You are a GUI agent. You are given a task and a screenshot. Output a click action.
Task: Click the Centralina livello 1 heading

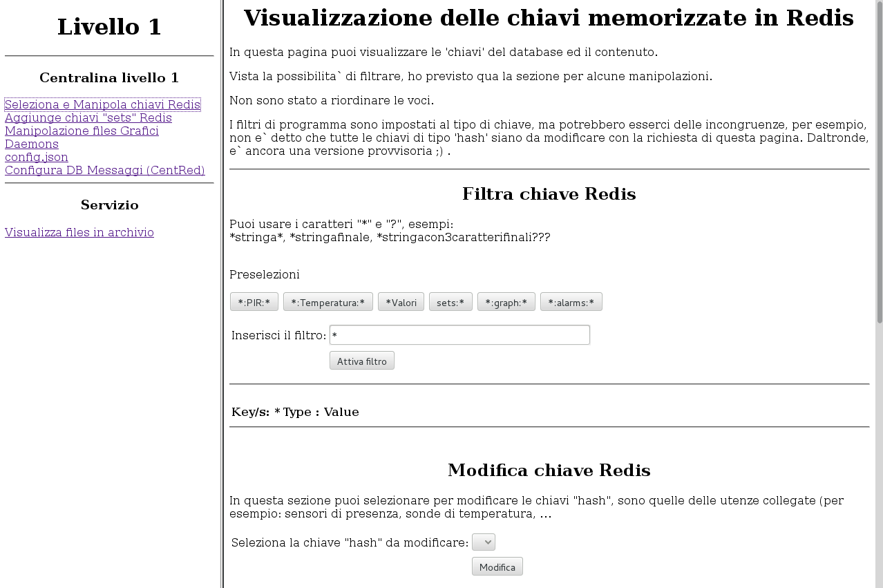pos(109,78)
